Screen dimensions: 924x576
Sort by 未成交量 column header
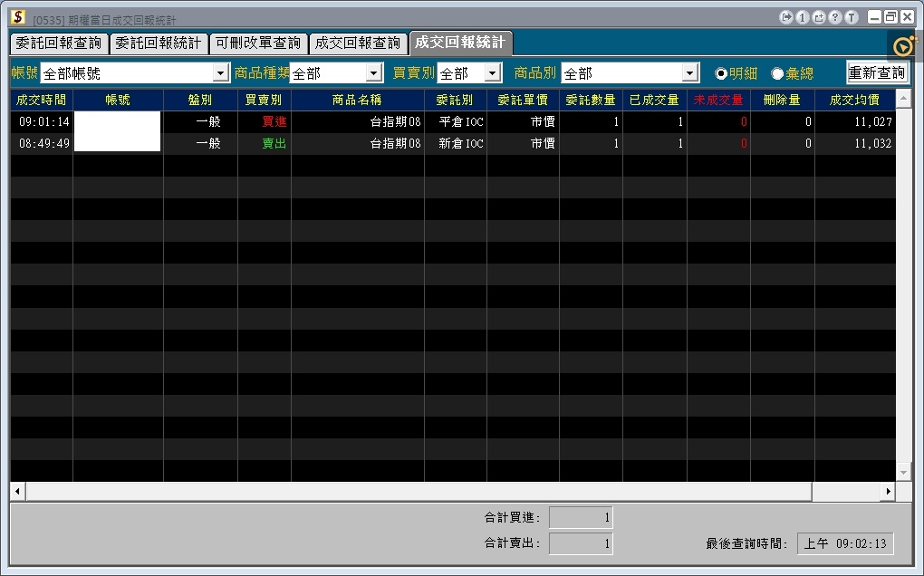(x=718, y=101)
